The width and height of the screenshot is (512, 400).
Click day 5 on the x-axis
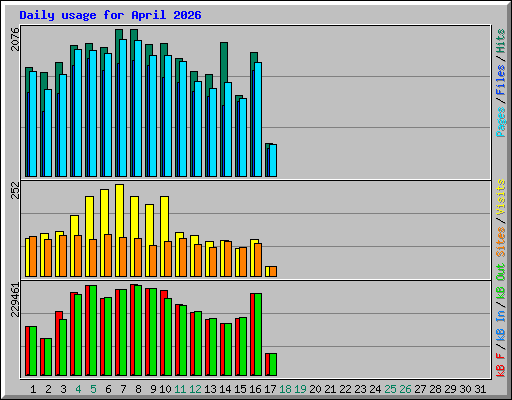tap(93, 389)
